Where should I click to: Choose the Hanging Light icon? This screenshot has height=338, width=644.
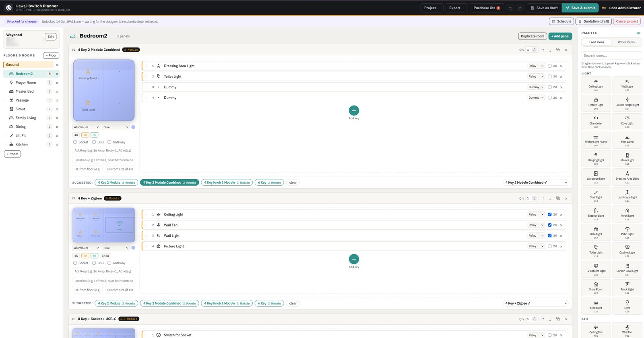point(596,159)
